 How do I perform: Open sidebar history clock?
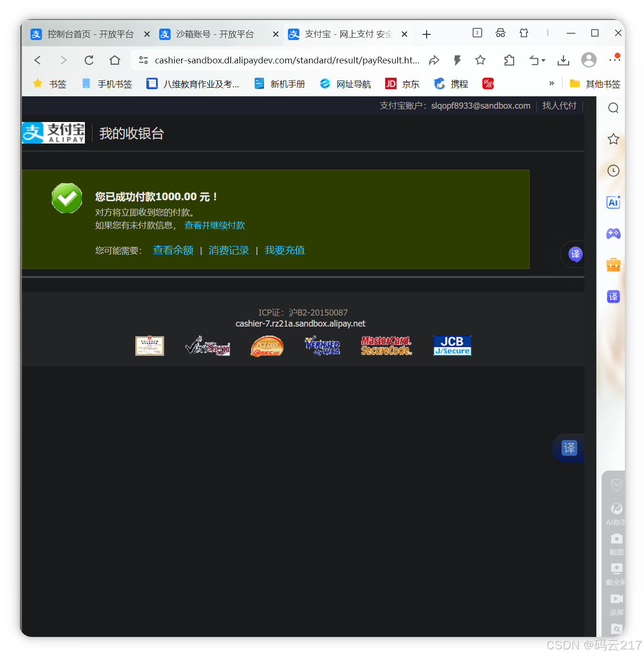click(613, 171)
